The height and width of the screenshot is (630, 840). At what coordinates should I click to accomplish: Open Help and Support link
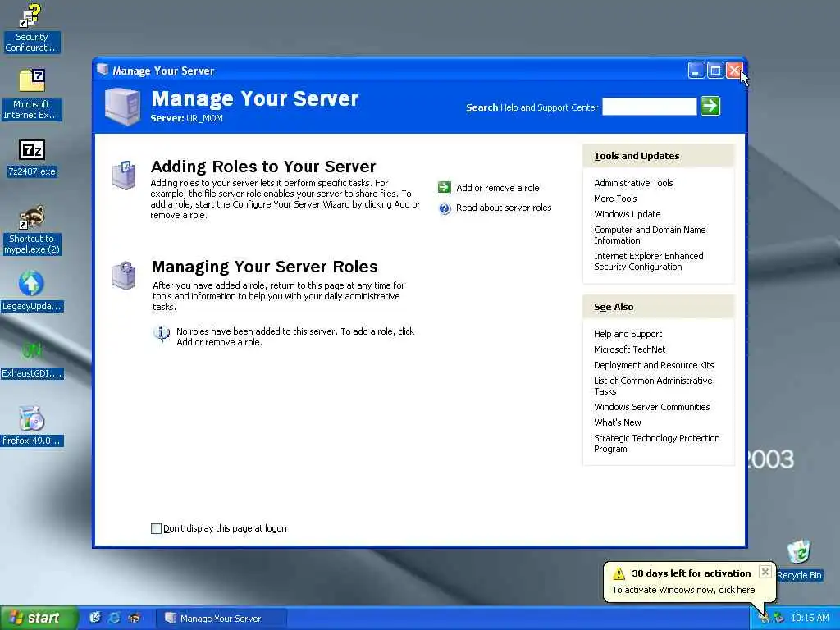click(x=628, y=335)
